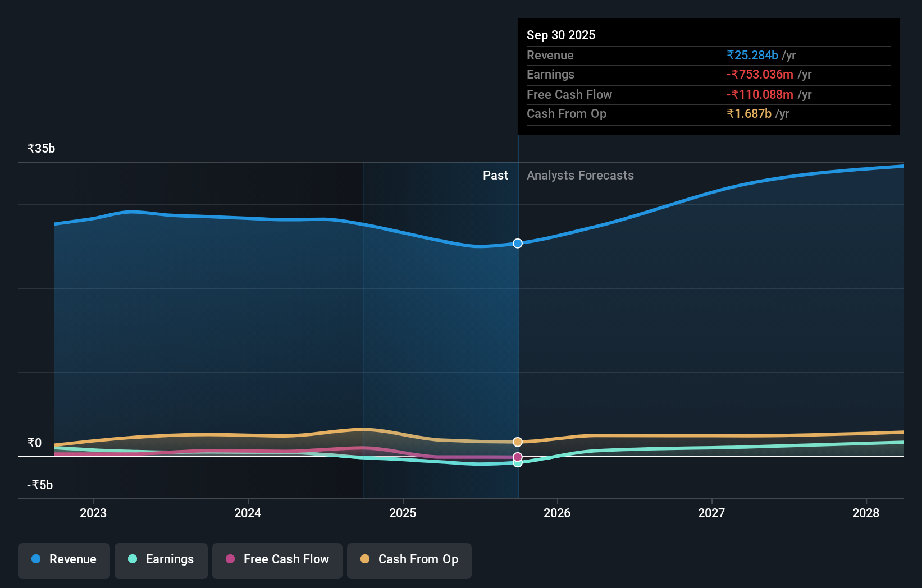Click the Earnings figure showing -₹753.036m

point(760,74)
